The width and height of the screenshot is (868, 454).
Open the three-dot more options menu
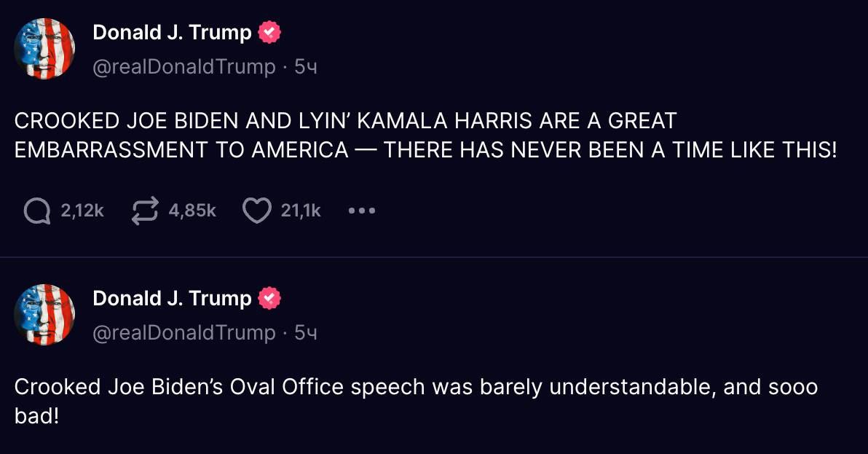(x=361, y=211)
